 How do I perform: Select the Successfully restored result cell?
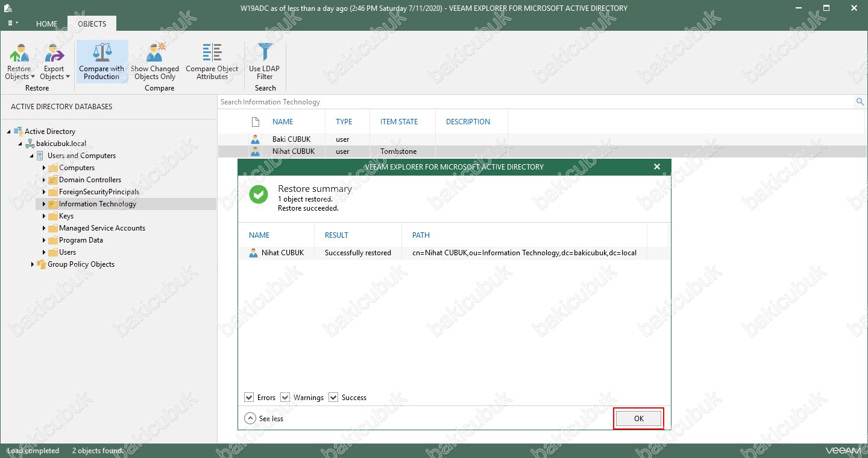tap(358, 253)
